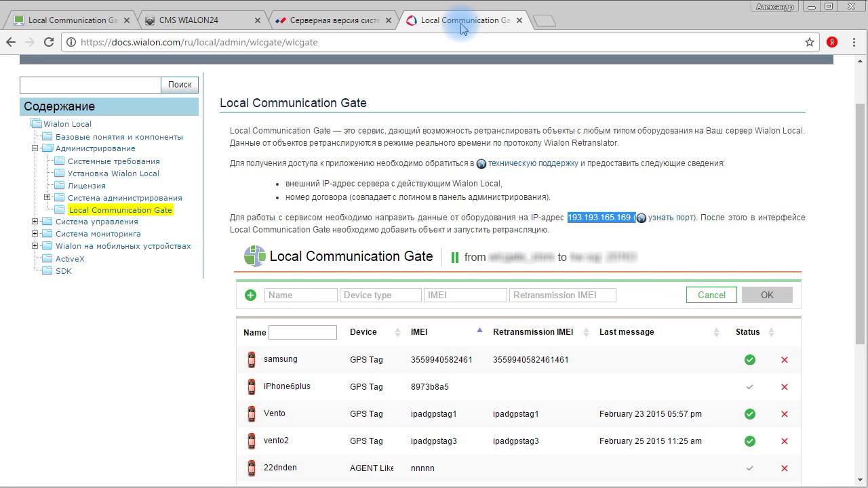The height and width of the screenshot is (488, 868).
Task: Click iPhone6plus device icon
Action: (252, 387)
